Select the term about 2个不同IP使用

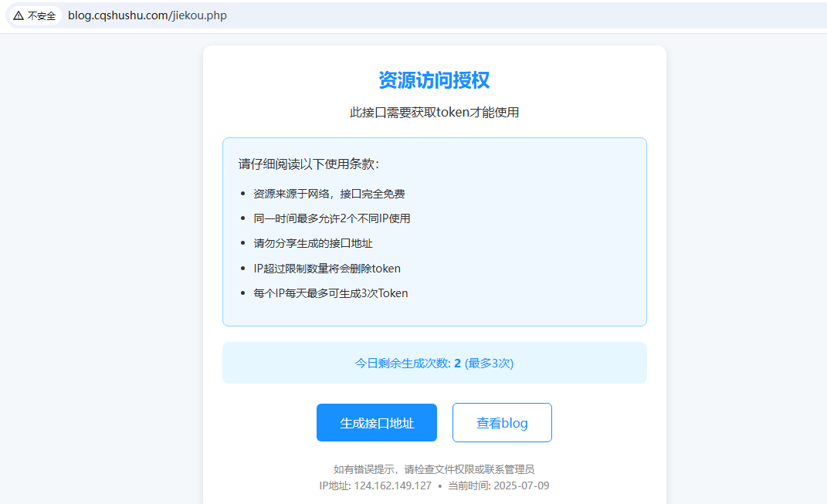(332, 218)
